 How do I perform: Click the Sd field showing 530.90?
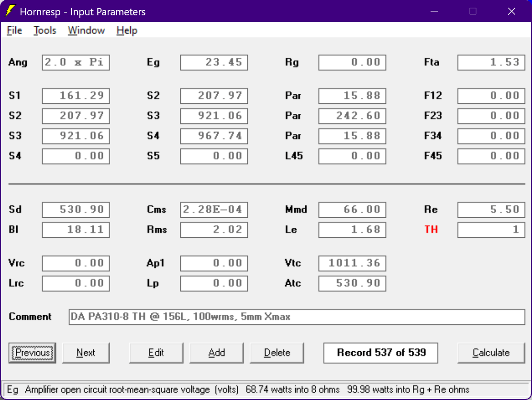[x=76, y=210]
